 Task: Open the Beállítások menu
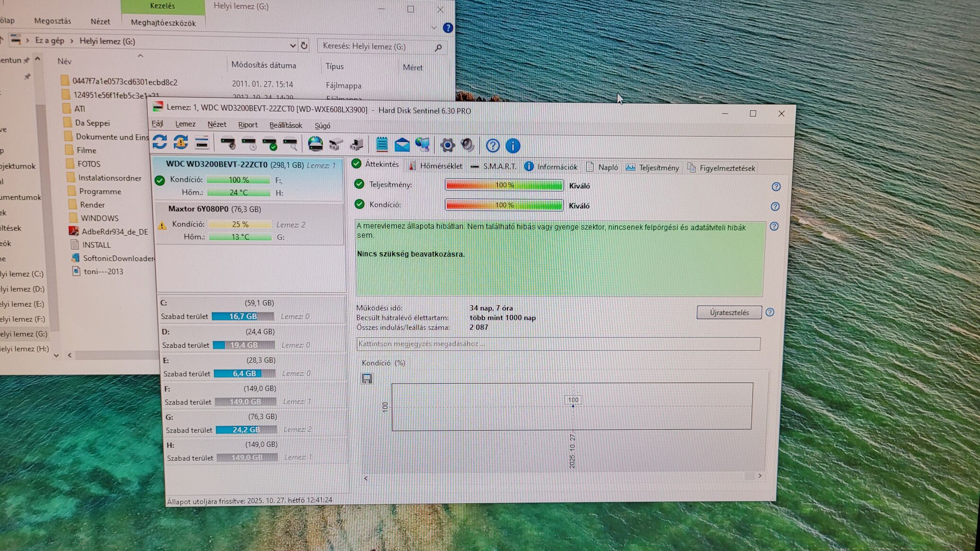(x=285, y=125)
